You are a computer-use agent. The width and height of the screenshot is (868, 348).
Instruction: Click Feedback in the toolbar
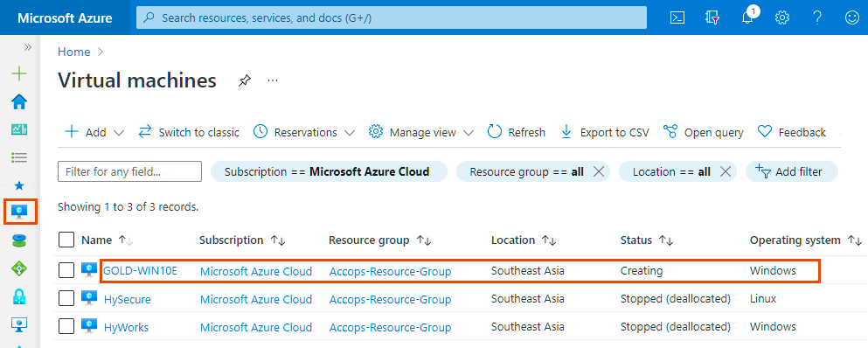pyautogui.click(x=792, y=132)
